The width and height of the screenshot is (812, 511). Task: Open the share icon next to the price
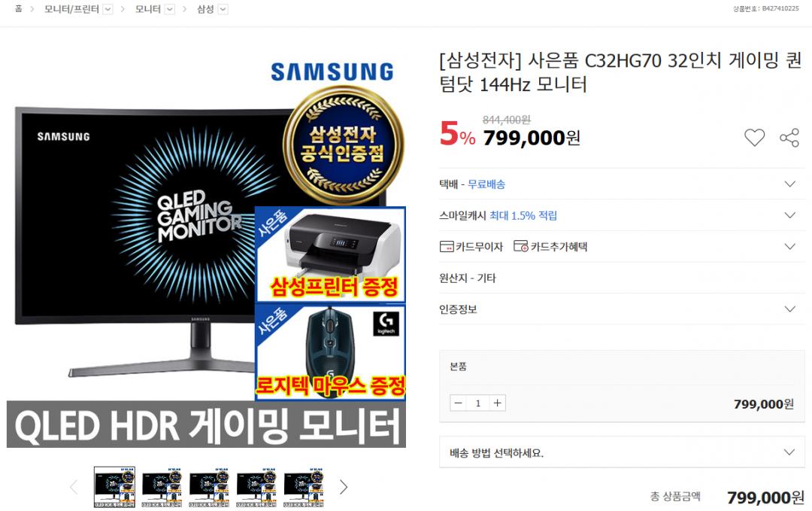(789, 137)
